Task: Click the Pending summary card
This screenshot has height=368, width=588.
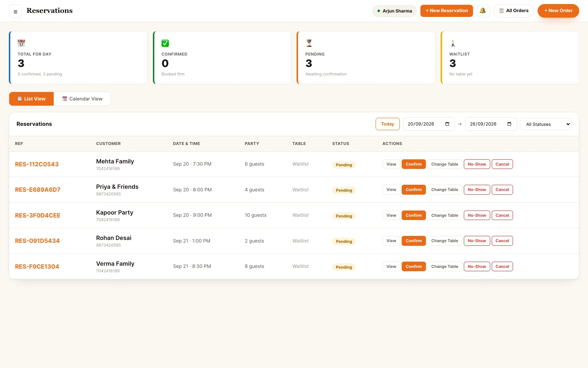Action: [366, 58]
